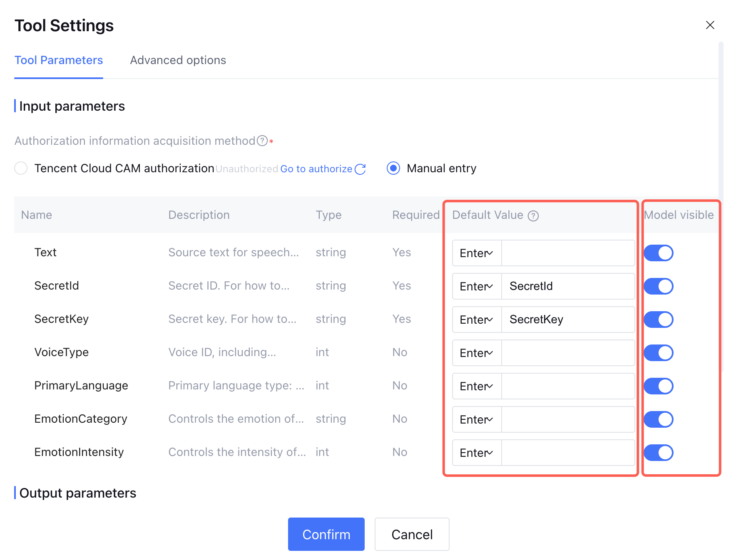Open PrimaryLanguage default value type dropdown
This screenshot has height=560, width=736.
pos(477,386)
